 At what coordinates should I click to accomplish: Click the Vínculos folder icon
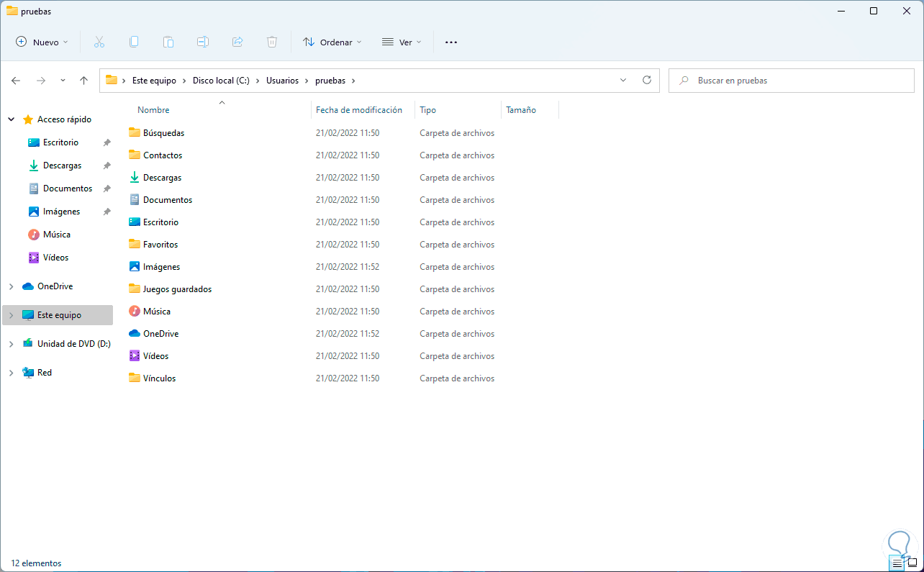pyautogui.click(x=134, y=378)
